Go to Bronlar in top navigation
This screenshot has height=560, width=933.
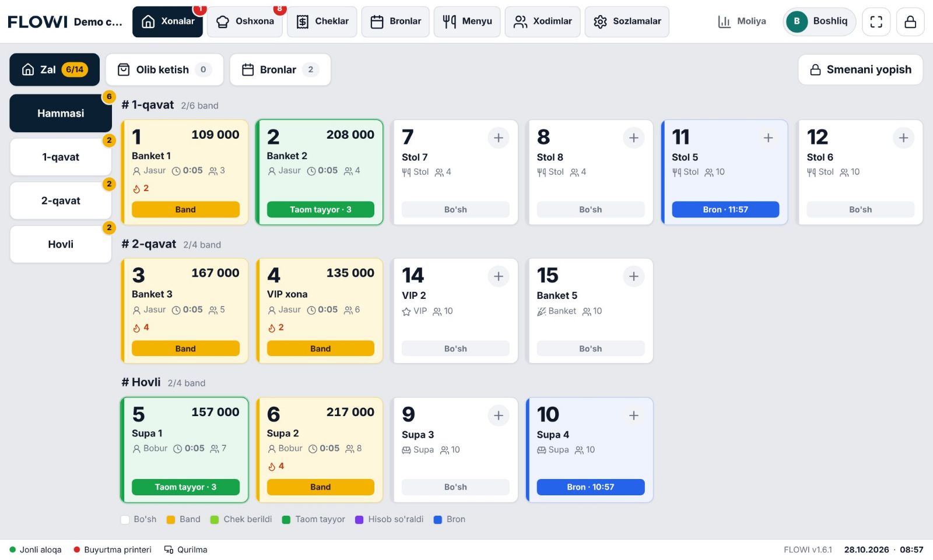(395, 22)
